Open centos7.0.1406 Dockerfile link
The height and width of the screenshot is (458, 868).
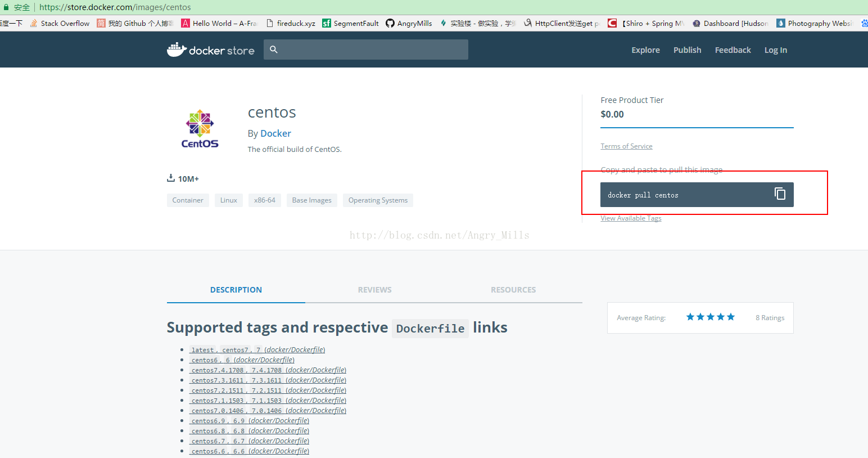pos(268,411)
